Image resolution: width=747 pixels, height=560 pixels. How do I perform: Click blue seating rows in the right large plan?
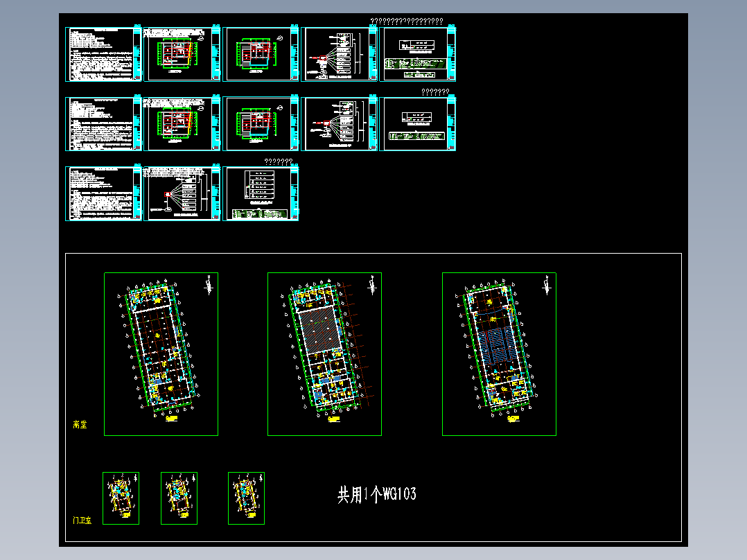click(x=497, y=346)
